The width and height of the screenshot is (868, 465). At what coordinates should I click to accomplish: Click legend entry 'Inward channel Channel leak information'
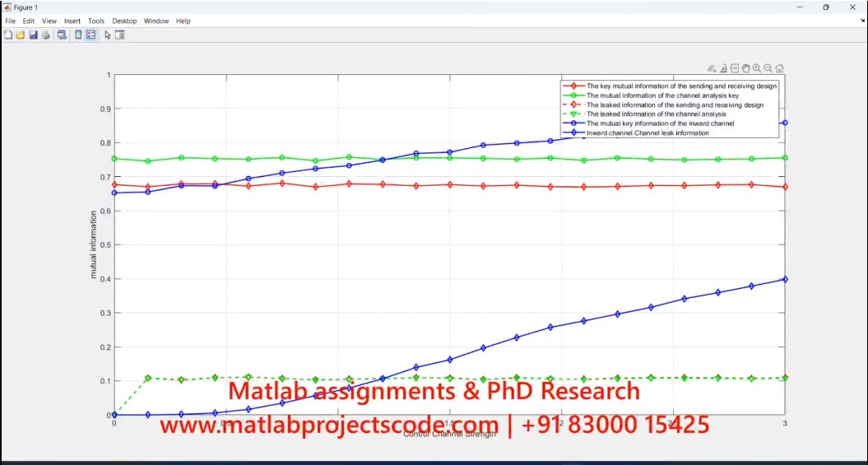pyautogui.click(x=648, y=133)
